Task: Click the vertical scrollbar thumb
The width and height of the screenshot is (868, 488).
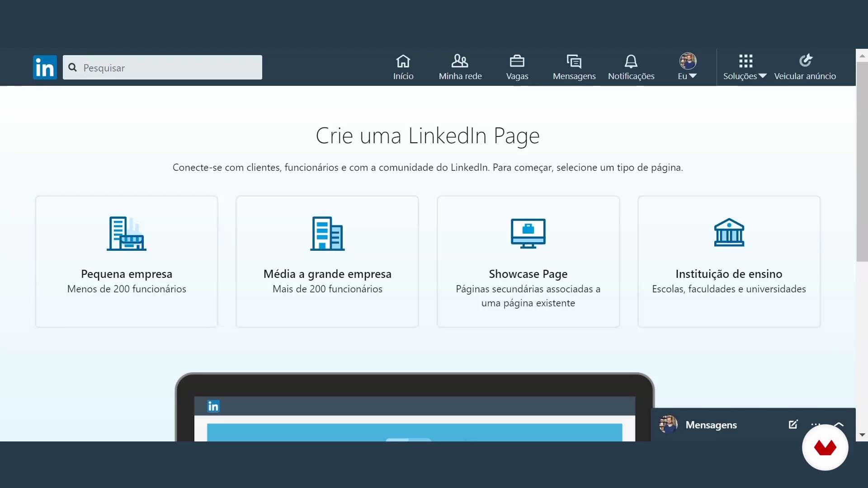Action: click(862, 161)
